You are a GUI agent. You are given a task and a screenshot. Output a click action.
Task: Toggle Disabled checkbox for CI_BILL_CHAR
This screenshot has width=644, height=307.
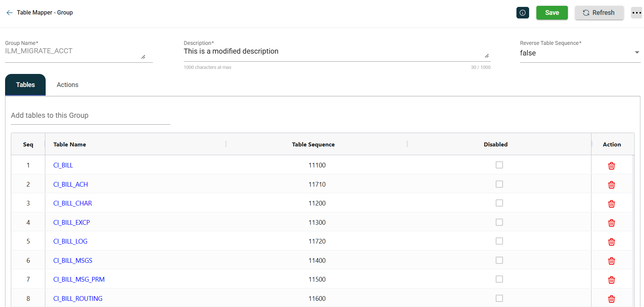[x=499, y=203]
